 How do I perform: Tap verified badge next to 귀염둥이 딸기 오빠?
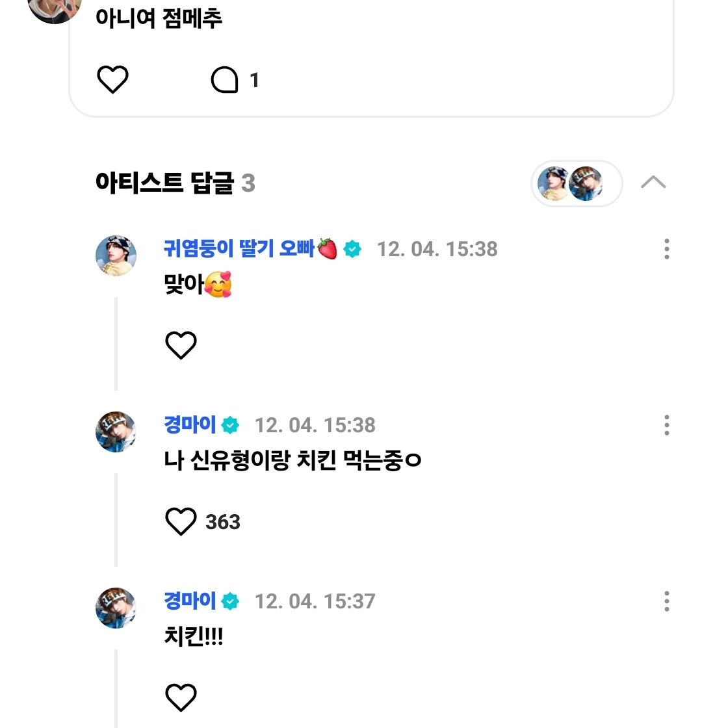[x=352, y=249]
